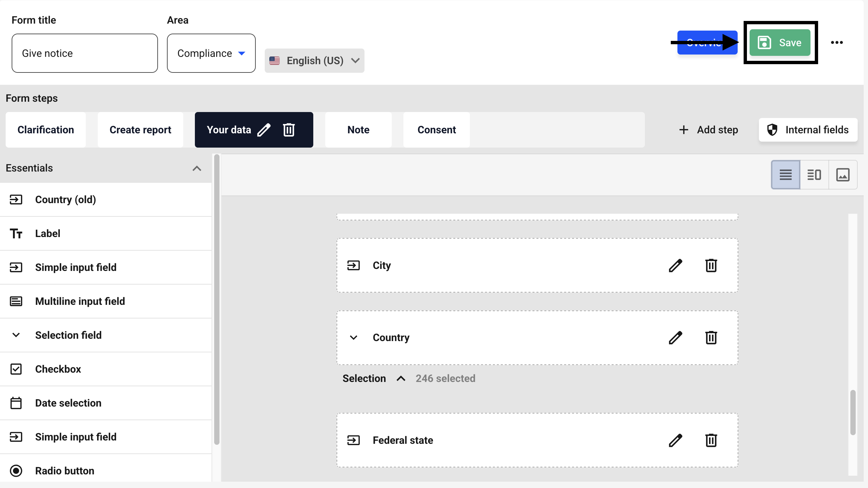Switch to image preview view icon
This screenshot has height=488, width=868.
[x=843, y=175]
